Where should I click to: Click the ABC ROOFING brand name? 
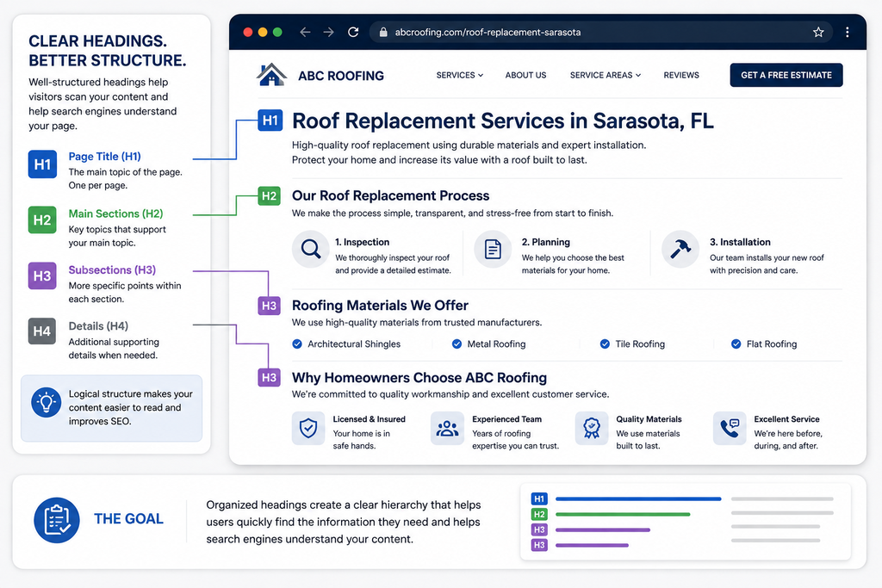[341, 76]
